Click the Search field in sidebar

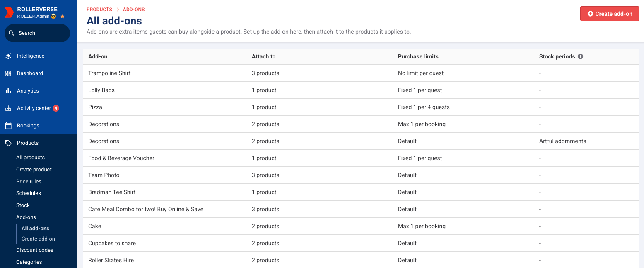(37, 33)
